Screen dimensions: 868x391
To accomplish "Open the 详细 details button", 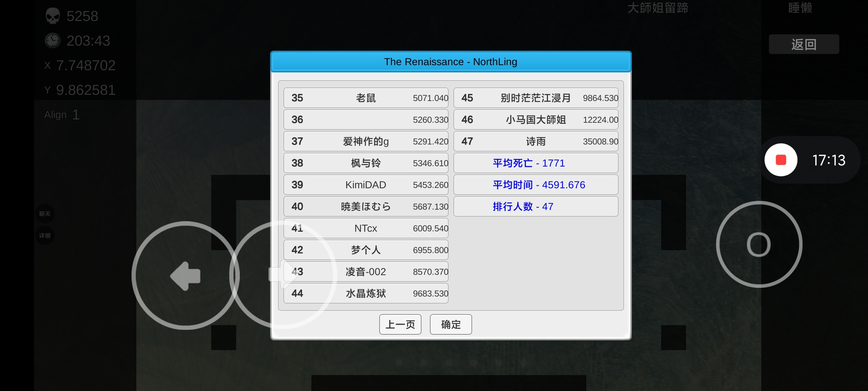I will [x=45, y=235].
